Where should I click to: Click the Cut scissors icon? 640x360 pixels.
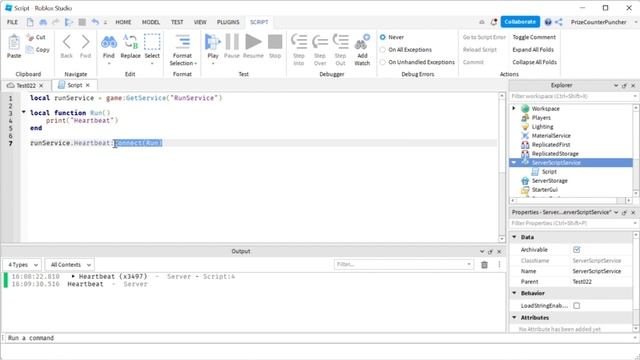tap(30, 37)
